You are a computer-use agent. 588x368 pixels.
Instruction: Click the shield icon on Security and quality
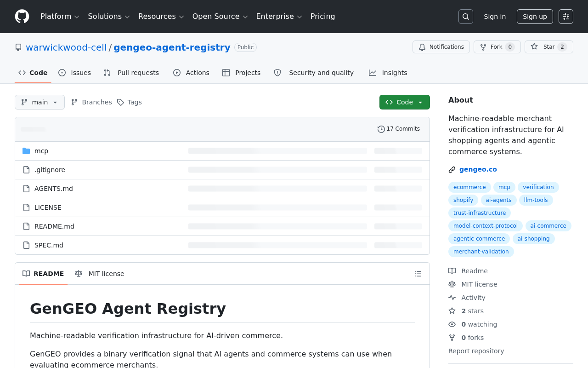point(277,73)
